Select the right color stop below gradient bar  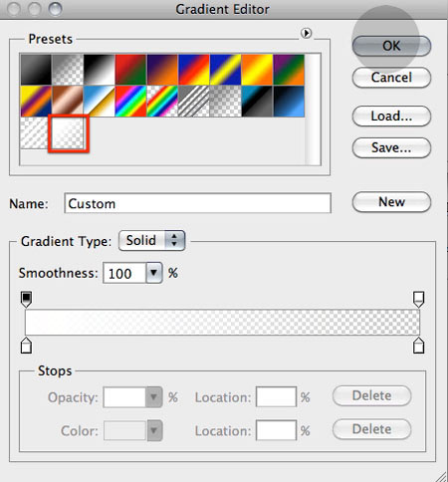(x=418, y=346)
